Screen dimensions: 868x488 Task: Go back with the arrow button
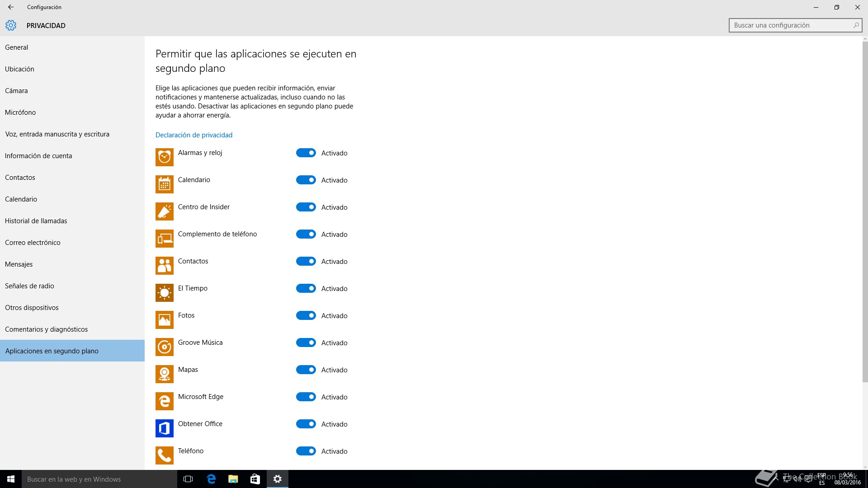[11, 7]
